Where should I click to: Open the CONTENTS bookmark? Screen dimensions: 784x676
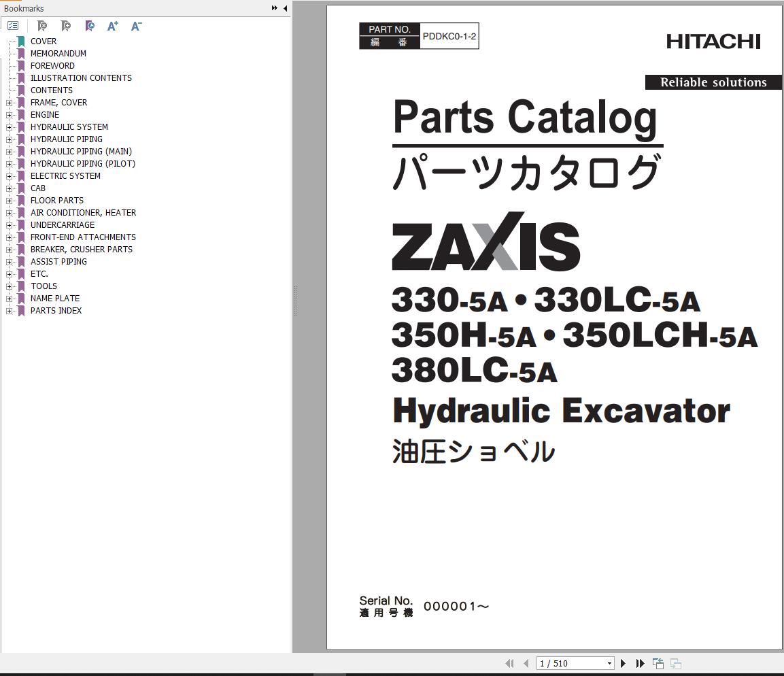52,90
